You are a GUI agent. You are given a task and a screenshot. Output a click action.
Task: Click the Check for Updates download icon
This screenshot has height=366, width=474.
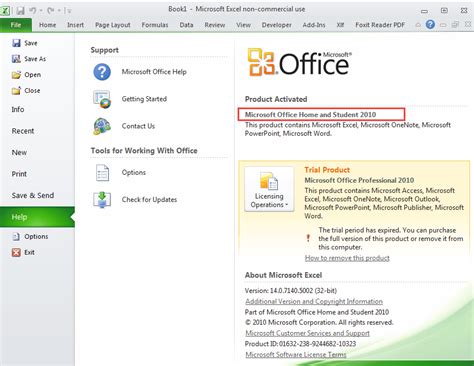click(102, 200)
